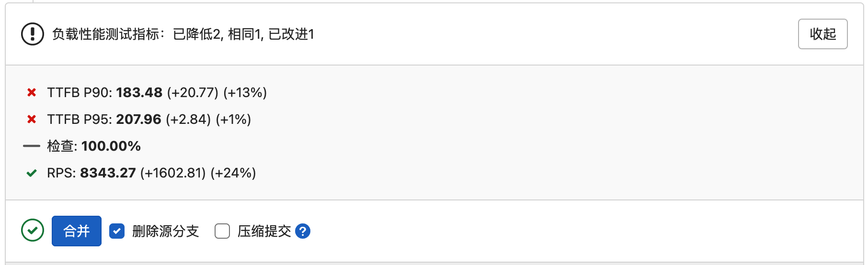The width and height of the screenshot is (868, 265).
Task: Click the 压缩提交 label text
Action: [x=264, y=231]
